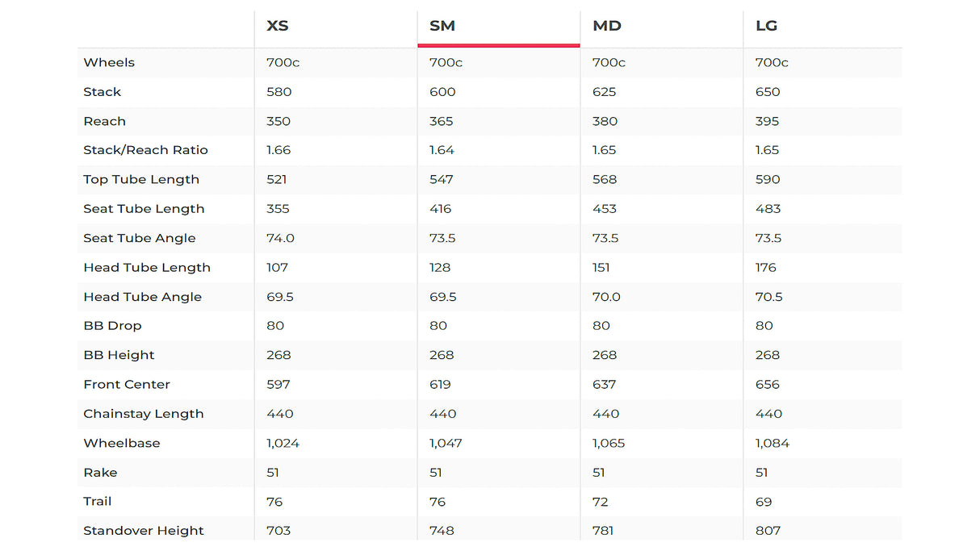Image resolution: width=980 pixels, height=551 pixels.
Task: Click the Stack/Reach Ratio label
Action: pos(145,150)
